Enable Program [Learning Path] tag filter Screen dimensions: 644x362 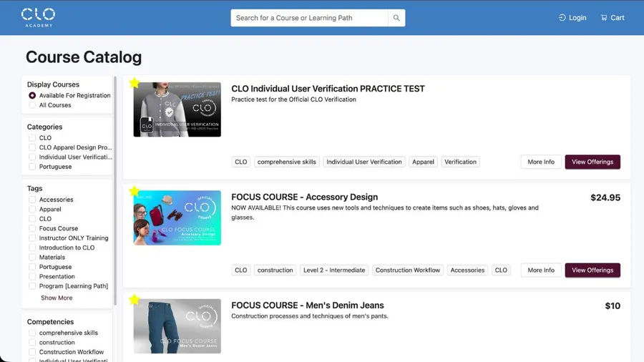tap(32, 286)
